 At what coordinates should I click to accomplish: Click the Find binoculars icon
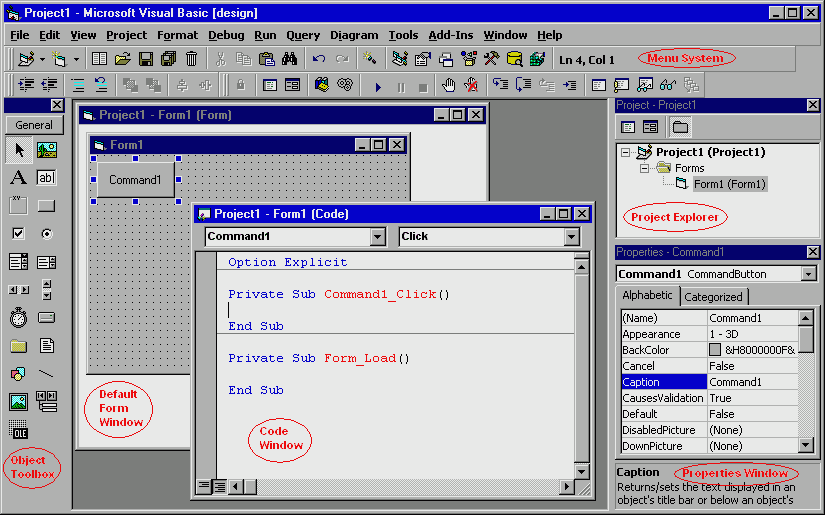coord(289,59)
